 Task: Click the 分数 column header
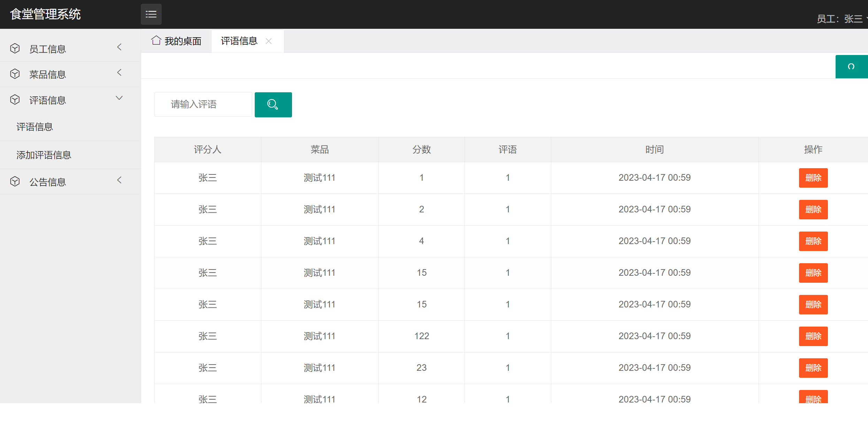(421, 150)
